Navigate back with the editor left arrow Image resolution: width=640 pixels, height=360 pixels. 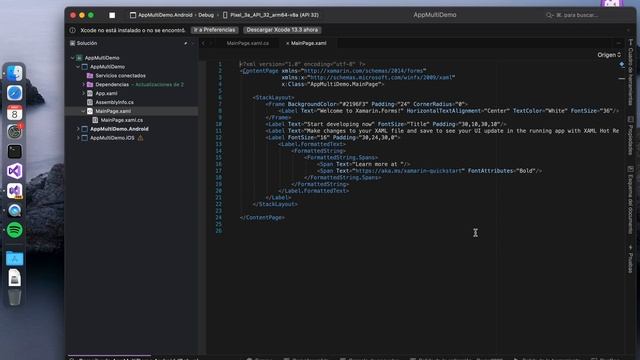tap(203, 43)
